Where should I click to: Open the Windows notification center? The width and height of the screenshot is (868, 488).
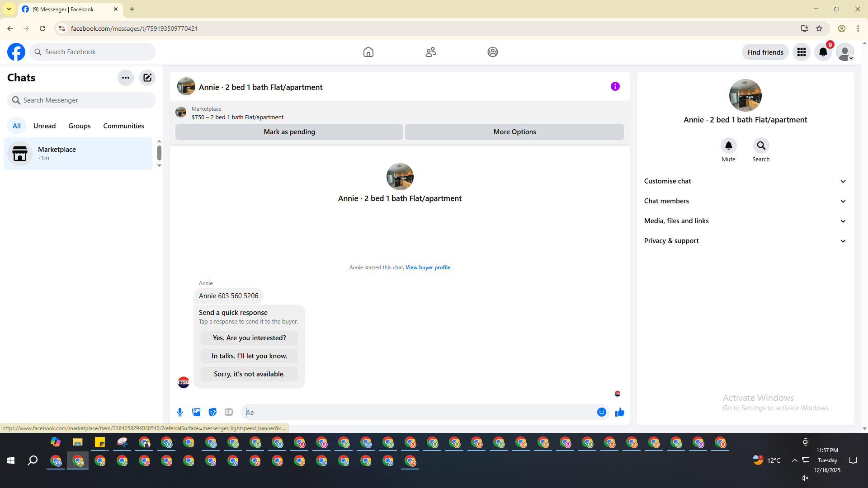point(853,460)
